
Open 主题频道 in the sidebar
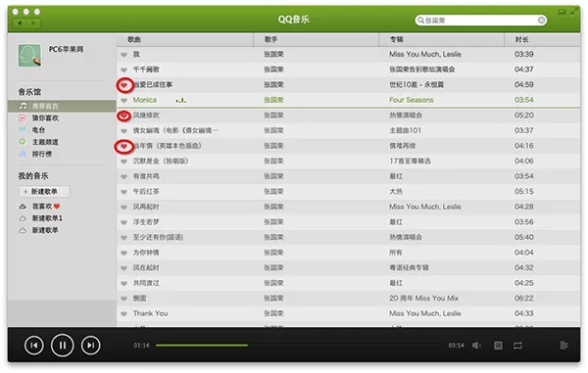tap(45, 142)
